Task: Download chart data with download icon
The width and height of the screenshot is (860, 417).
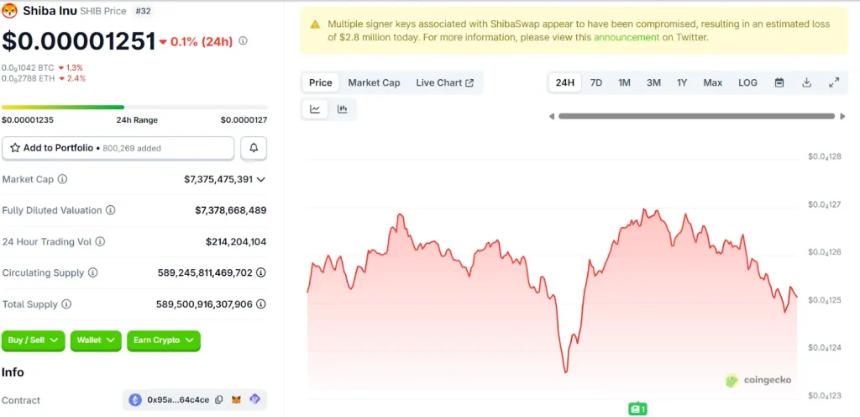Action: (x=806, y=83)
